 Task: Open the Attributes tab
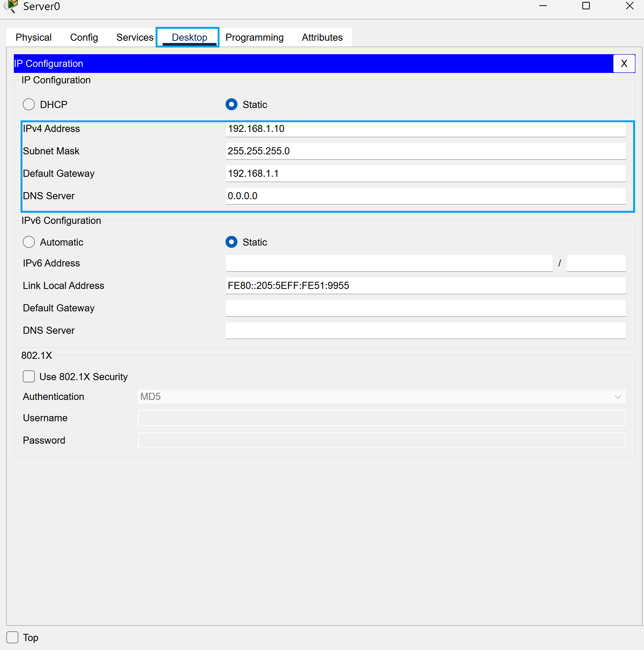click(x=322, y=37)
